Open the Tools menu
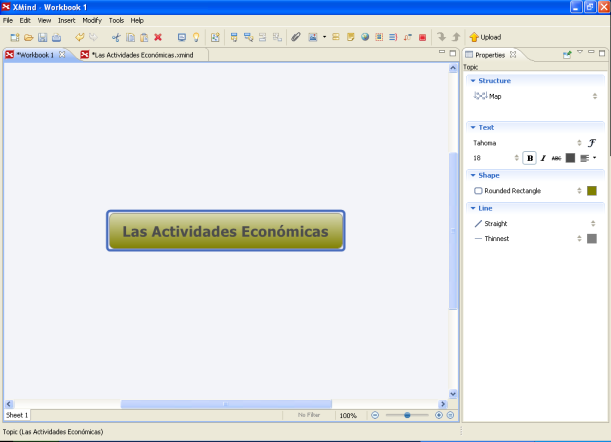 pyautogui.click(x=116, y=20)
